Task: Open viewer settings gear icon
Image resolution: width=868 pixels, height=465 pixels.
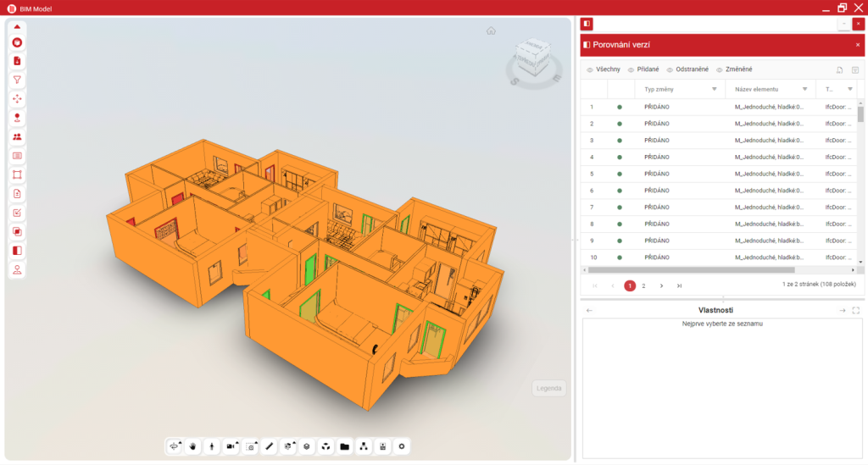Action: [402, 446]
